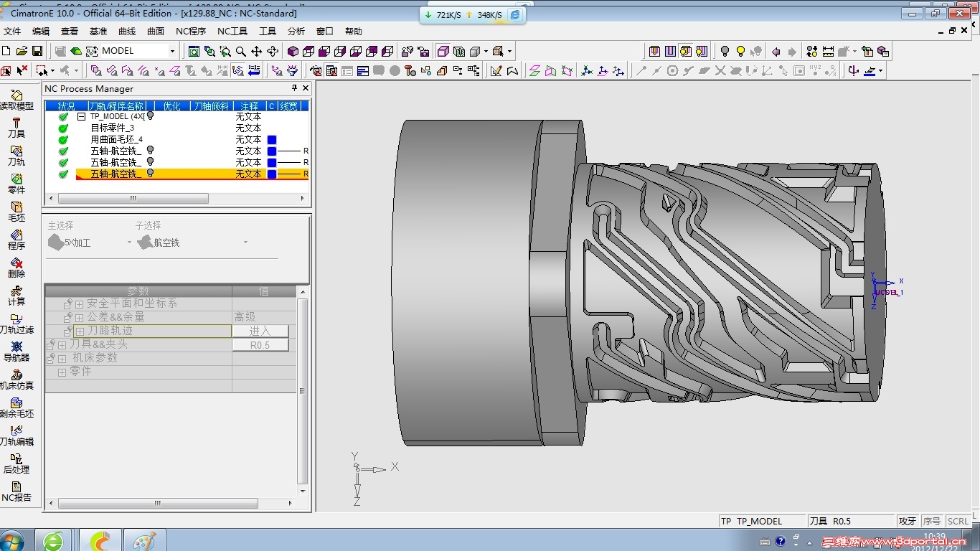Open the 曲面 menu
The image size is (980, 551).
(x=156, y=32)
